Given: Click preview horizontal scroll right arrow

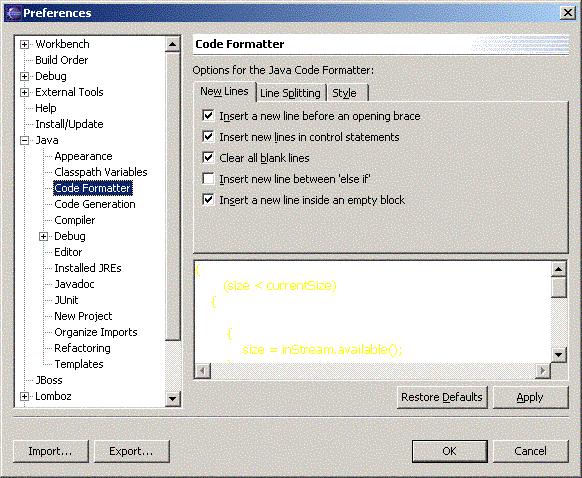Looking at the screenshot, I should coord(543,370).
